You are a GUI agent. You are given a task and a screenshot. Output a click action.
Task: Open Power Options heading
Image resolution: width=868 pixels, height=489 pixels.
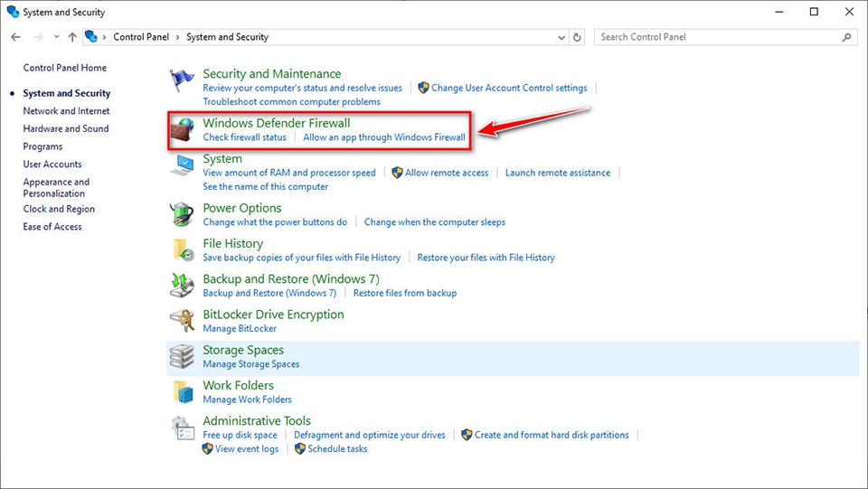point(242,208)
